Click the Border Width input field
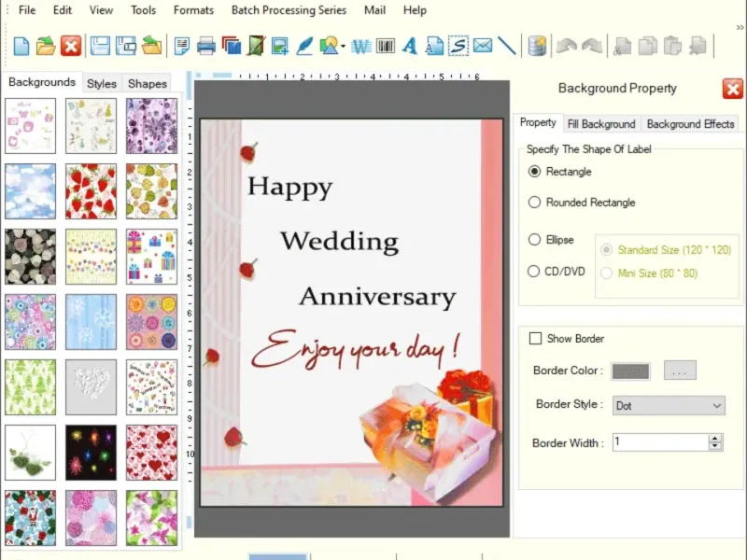The width and height of the screenshot is (747, 560). [x=661, y=441]
